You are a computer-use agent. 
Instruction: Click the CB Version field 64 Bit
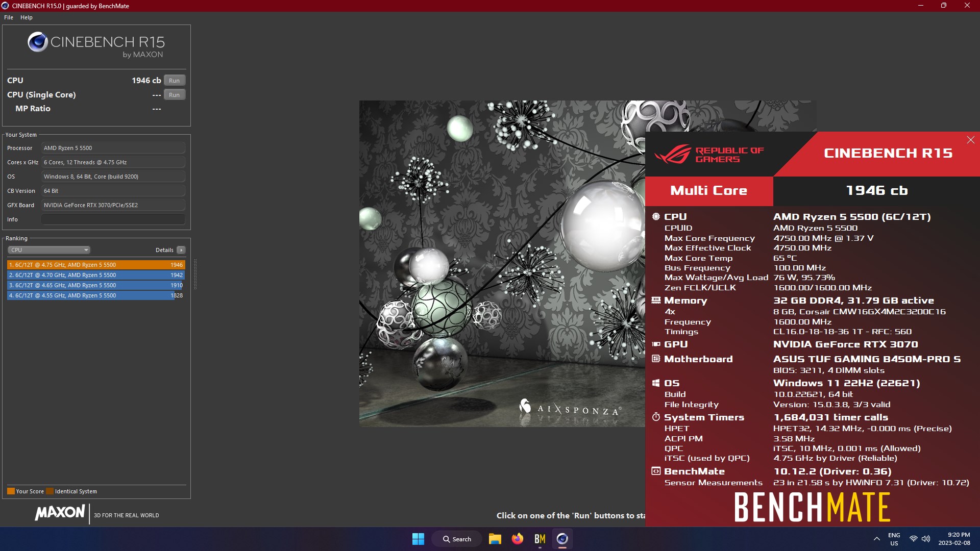(113, 191)
